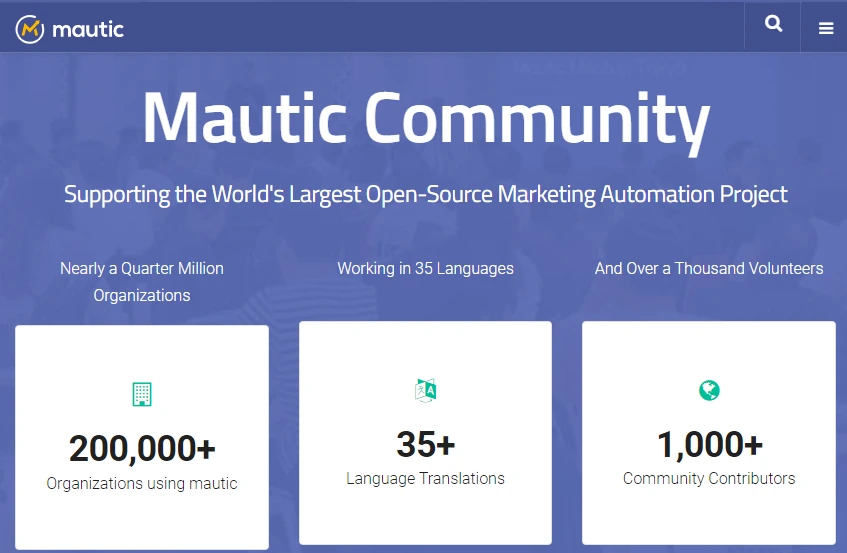Select the "200,000+" statistic
This screenshot has height=553, width=847.
click(x=142, y=449)
